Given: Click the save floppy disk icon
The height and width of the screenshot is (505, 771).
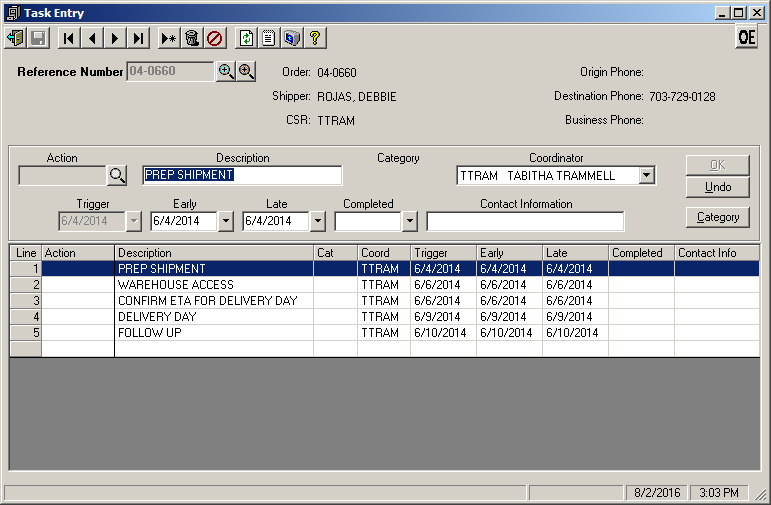Looking at the screenshot, I should coord(38,38).
